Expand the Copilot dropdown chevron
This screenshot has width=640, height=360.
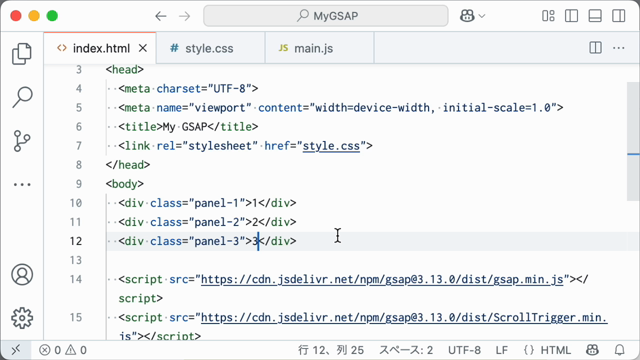pyautogui.click(x=482, y=16)
